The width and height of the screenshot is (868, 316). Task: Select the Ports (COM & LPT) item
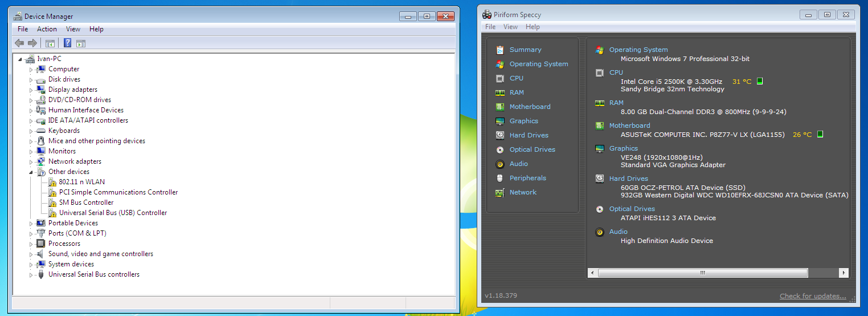[x=77, y=233]
